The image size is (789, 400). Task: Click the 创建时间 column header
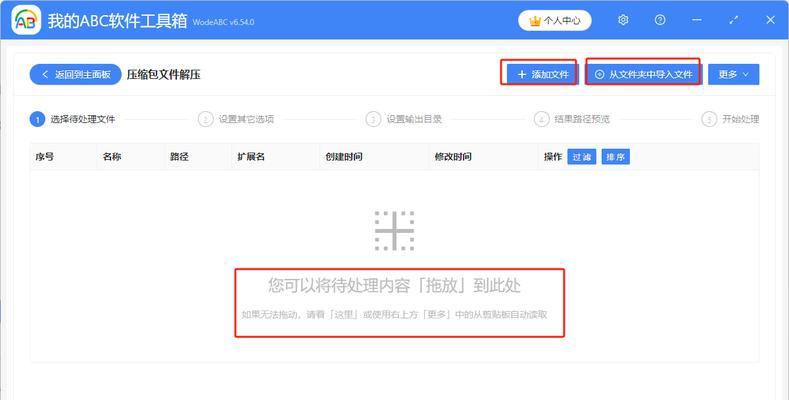[344, 157]
